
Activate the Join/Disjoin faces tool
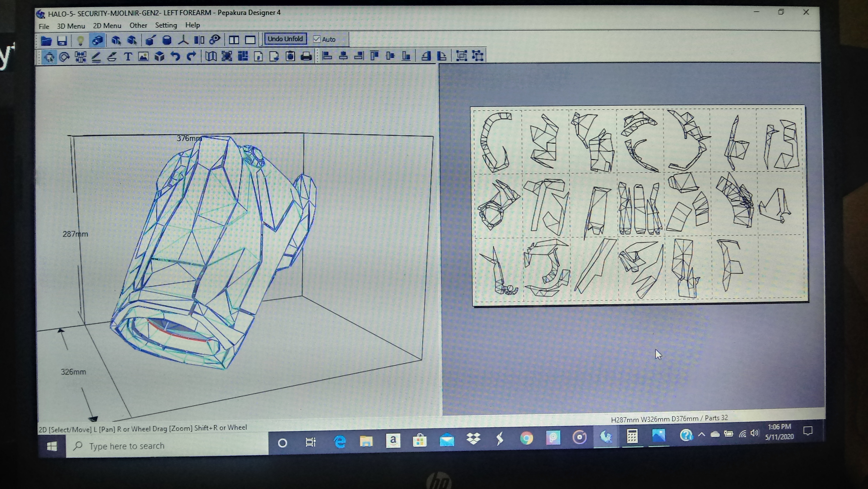click(81, 57)
